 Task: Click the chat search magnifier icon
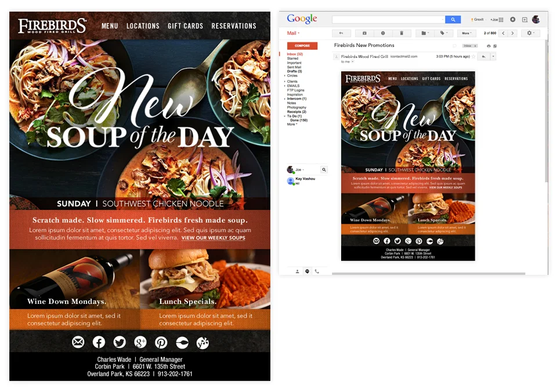click(x=324, y=170)
